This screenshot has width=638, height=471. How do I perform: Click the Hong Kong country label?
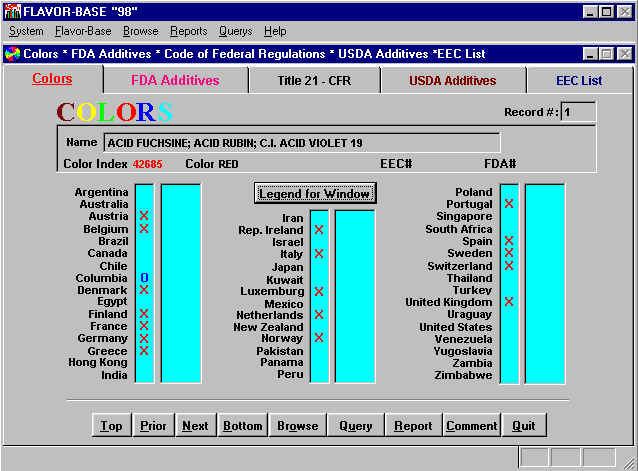tap(98, 362)
